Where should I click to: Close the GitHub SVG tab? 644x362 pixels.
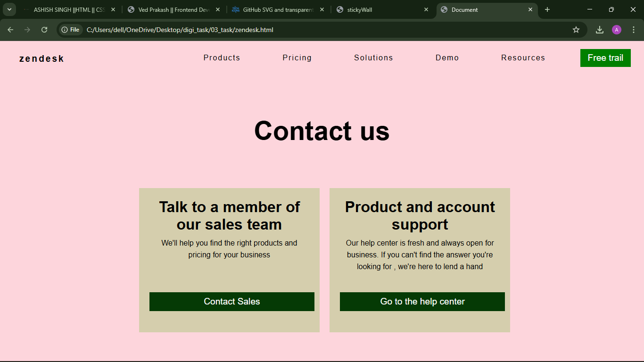[x=322, y=9]
